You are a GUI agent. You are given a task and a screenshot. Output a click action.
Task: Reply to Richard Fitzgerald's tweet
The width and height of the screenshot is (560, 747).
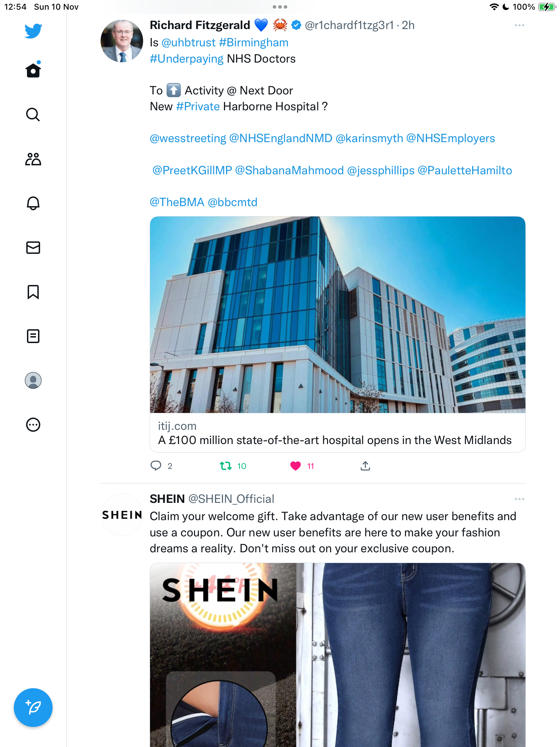point(156,466)
